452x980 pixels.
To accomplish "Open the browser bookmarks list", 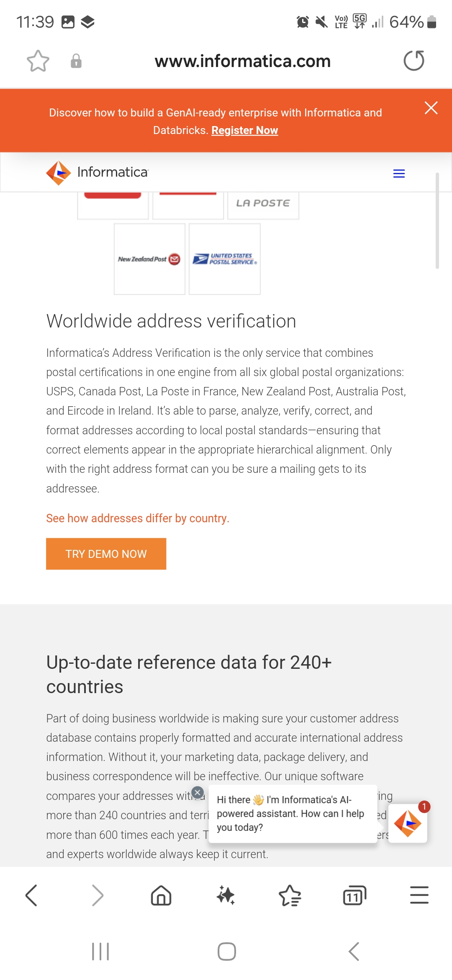I will 290,895.
